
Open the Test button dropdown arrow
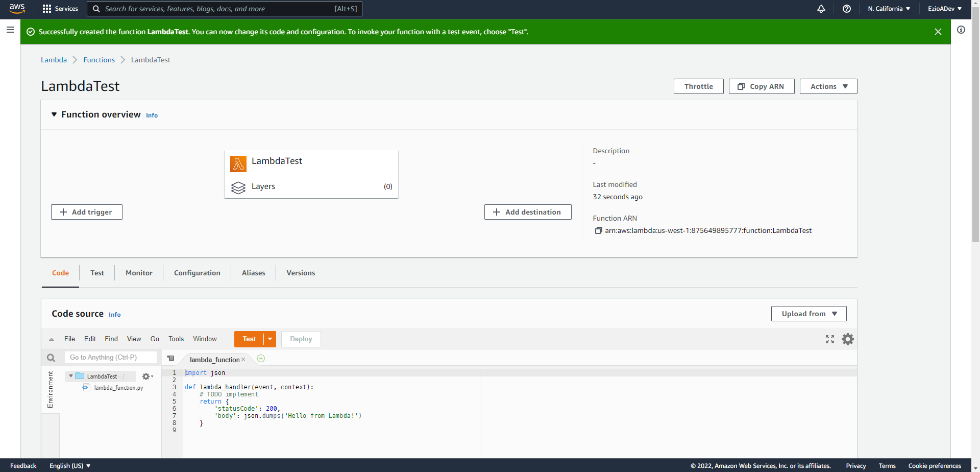click(270, 339)
